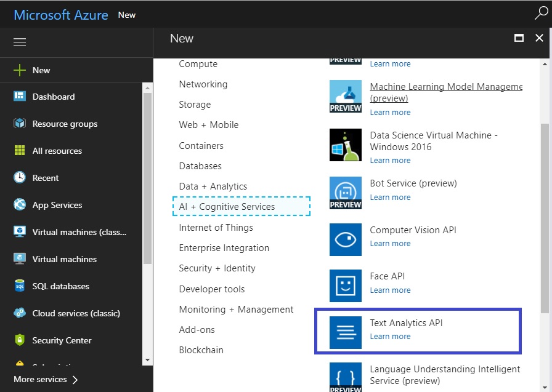Select the Networking category
Viewport: 552px width, 392px height.
pos(203,84)
